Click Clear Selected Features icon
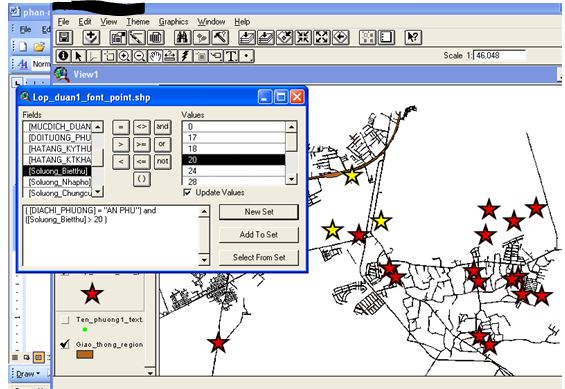The width and height of the screenshot is (565, 389). [386, 37]
